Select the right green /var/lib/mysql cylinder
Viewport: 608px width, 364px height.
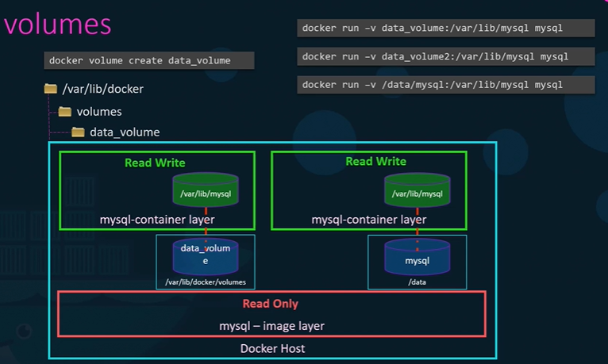coord(418,190)
